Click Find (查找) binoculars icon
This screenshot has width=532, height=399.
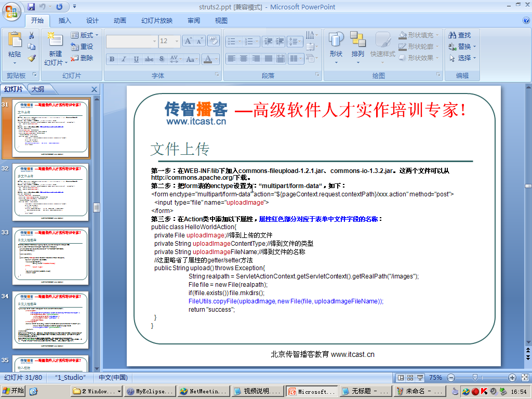point(459,35)
